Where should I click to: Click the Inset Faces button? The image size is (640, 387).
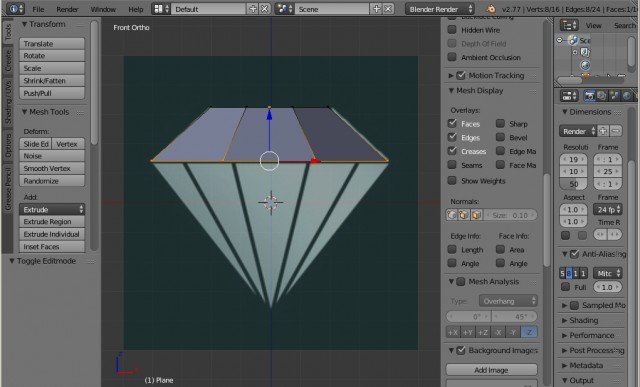pyautogui.click(x=52, y=247)
